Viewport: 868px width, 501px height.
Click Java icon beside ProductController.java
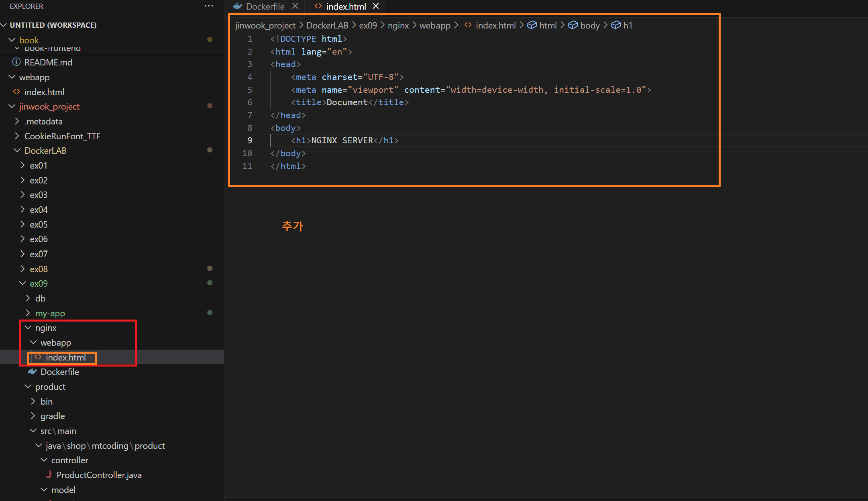49,475
